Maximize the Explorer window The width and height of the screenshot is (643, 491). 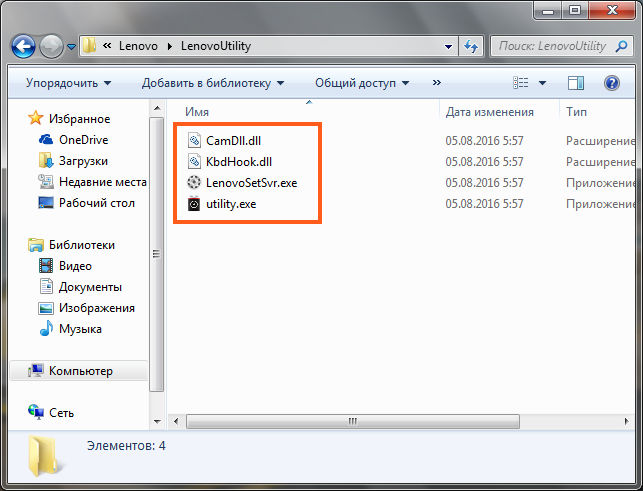click(x=575, y=11)
